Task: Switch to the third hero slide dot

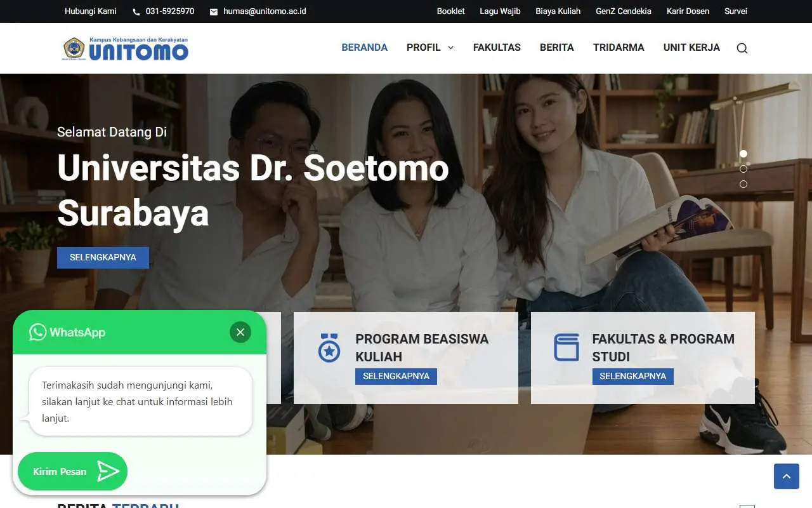Action: point(743,184)
